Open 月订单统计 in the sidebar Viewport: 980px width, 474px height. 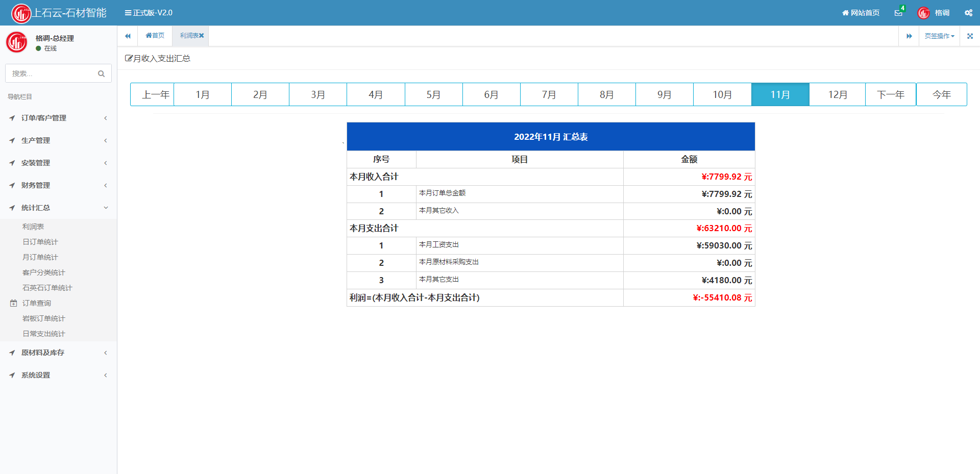click(x=40, y=257)
